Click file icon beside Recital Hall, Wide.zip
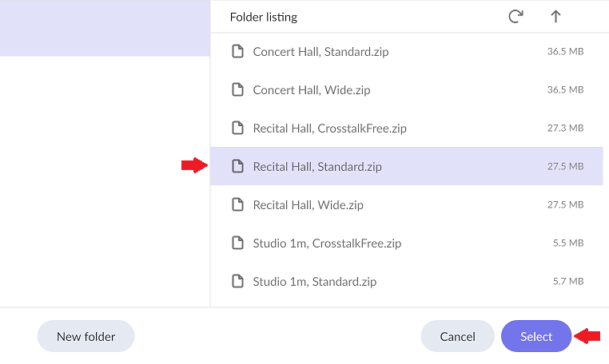 [x=237, y=205]
